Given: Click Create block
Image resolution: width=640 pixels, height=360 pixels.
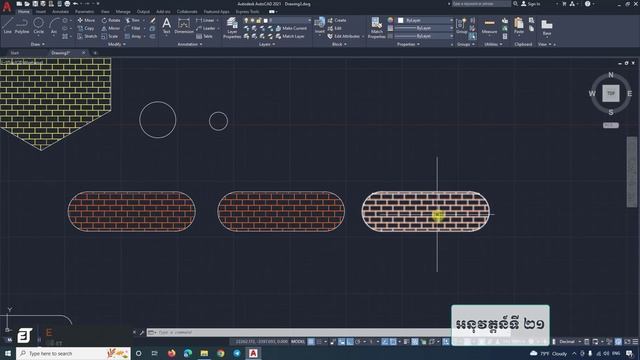Looking at the screenshot, I should pos(337,20).
